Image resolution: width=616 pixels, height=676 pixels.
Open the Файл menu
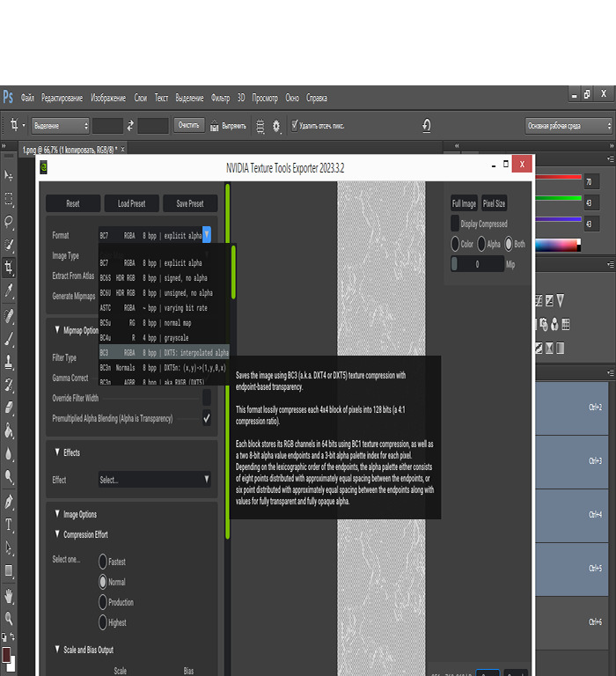click(27, 98)
